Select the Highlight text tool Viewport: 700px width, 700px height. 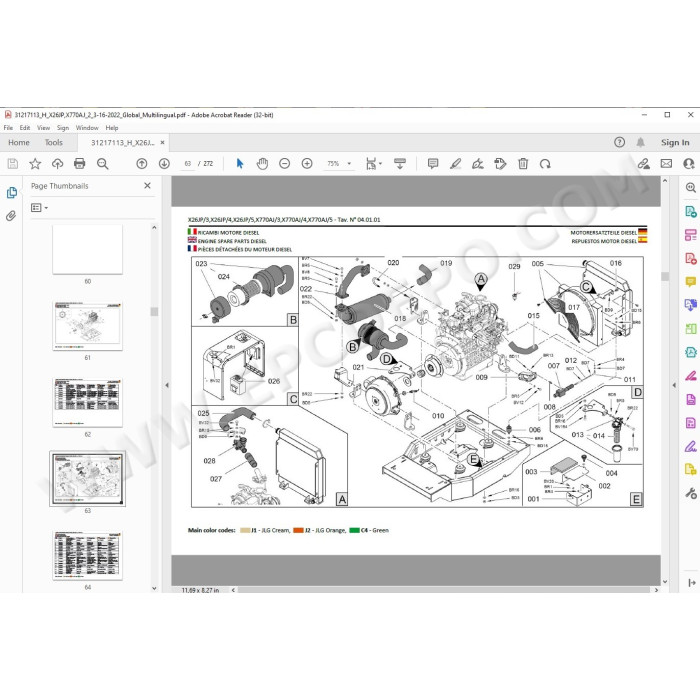[x=455, y=164]
